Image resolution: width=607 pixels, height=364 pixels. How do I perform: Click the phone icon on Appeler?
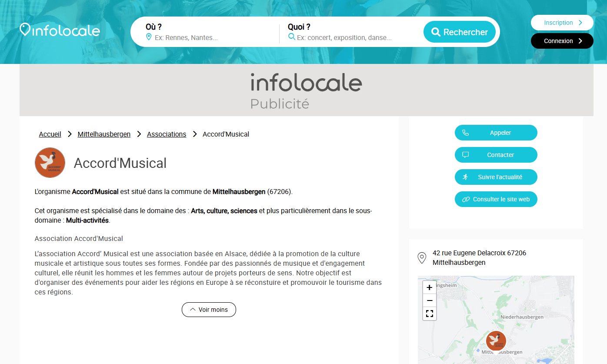pos(465,133)
